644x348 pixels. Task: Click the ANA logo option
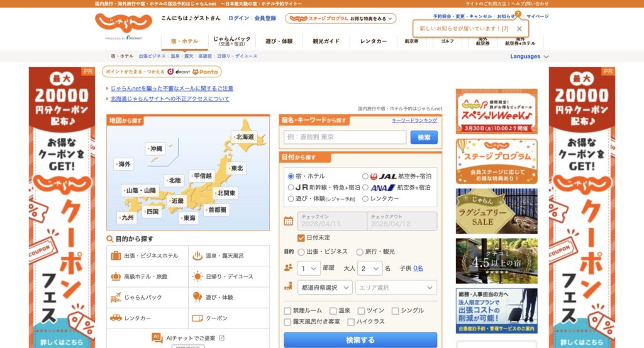[x=383, y=188]
